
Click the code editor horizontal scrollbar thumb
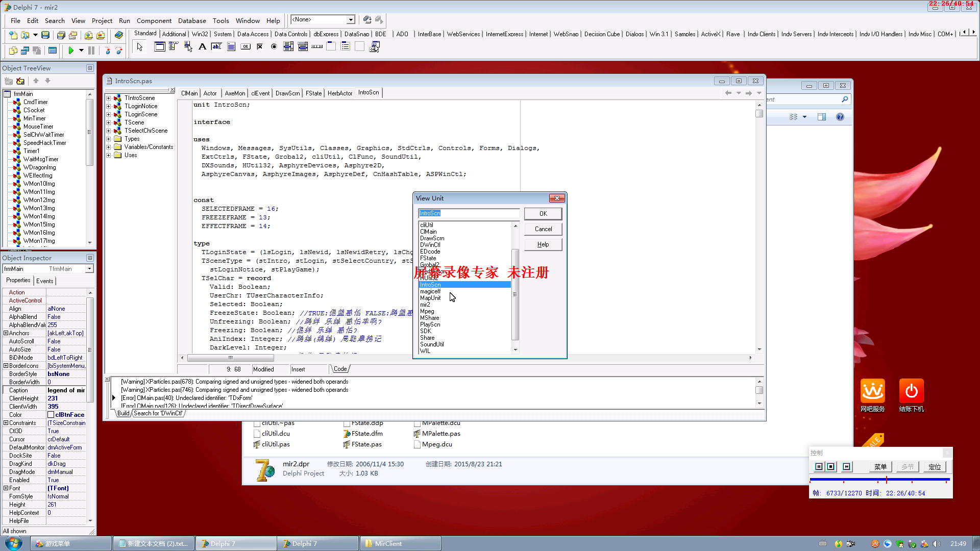231,358
